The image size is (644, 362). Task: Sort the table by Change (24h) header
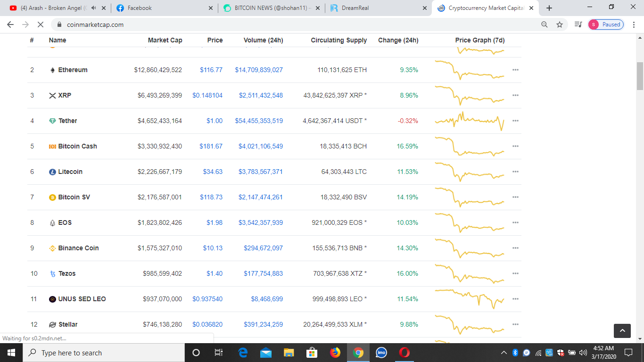pyautogui.click(x=398, y=40)
